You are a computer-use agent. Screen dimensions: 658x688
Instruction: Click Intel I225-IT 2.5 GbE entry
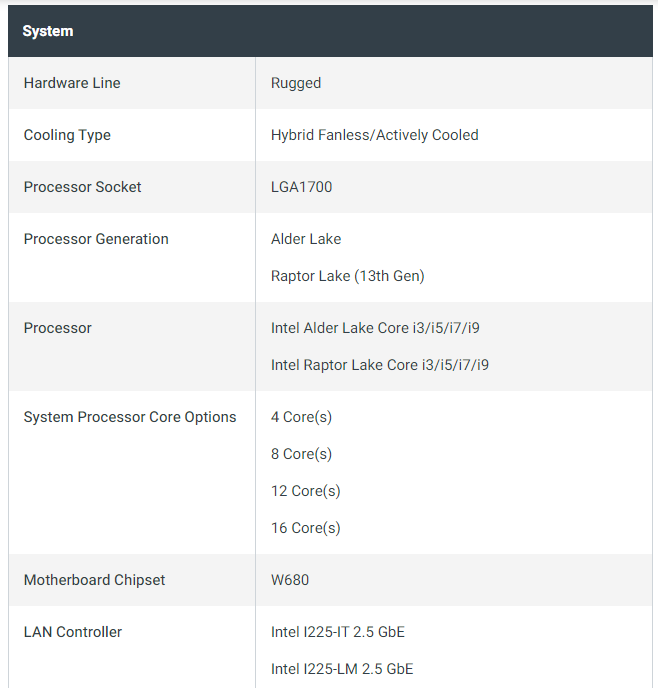click(338, 632)
